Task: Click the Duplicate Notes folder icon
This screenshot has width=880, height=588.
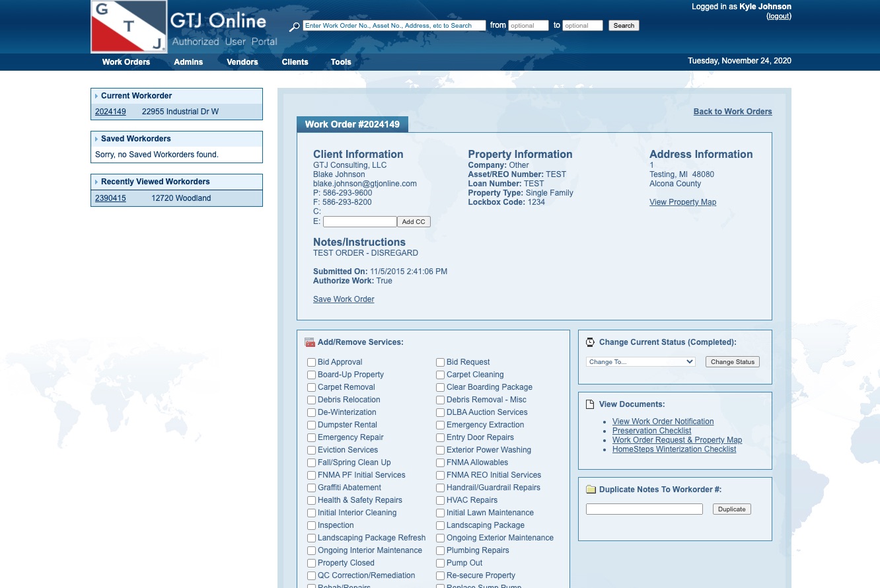Action: click(x=591, y=490)
